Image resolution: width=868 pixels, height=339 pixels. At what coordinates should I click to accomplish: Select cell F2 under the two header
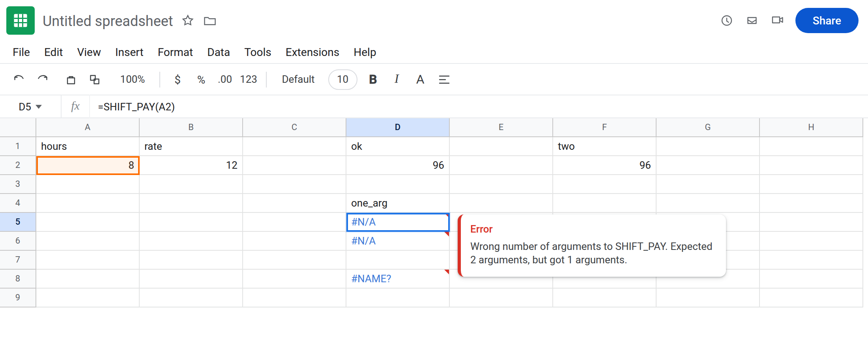tap(604, 165)
